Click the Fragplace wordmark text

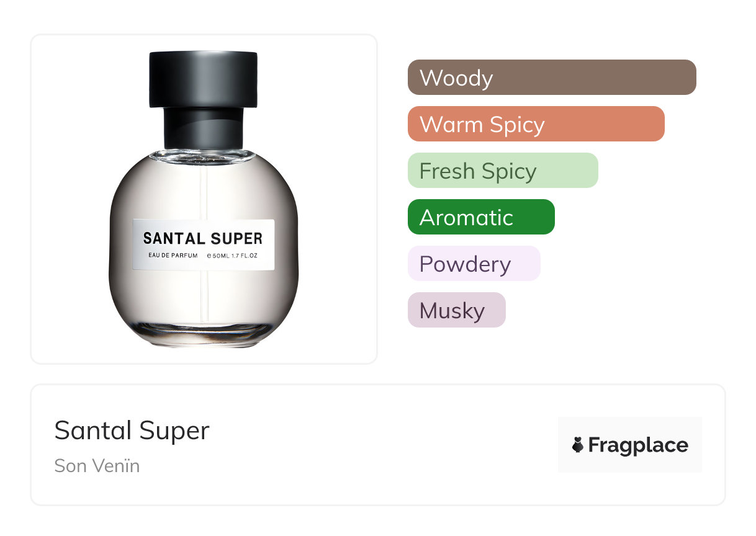point(638,445)
